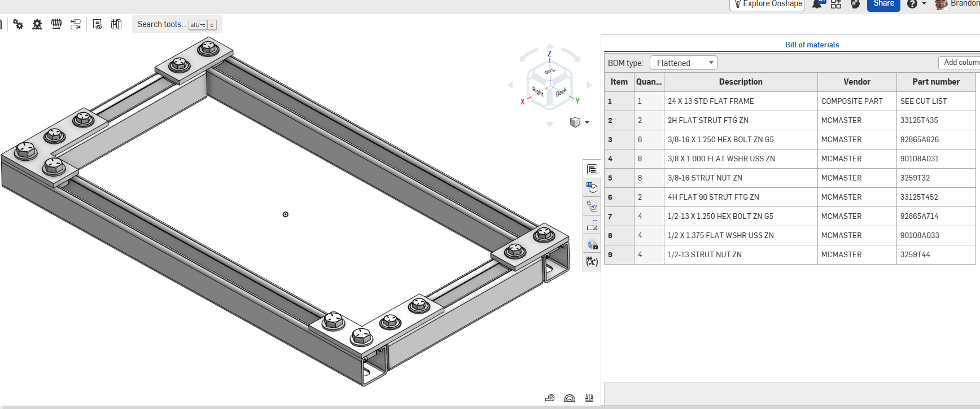Click the mass properties scale icon
This screenshot has width=980, height=409.
(x=589, y=398)
